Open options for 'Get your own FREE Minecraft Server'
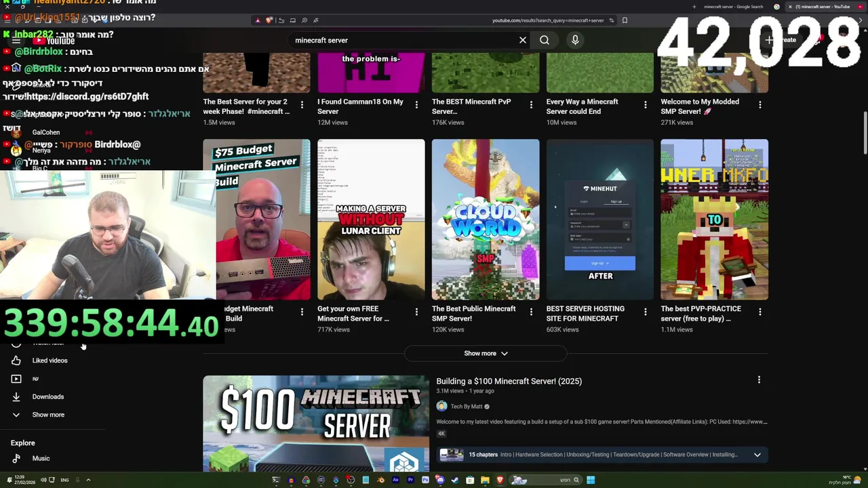This screenshot has width=868, height=488. 416,312
